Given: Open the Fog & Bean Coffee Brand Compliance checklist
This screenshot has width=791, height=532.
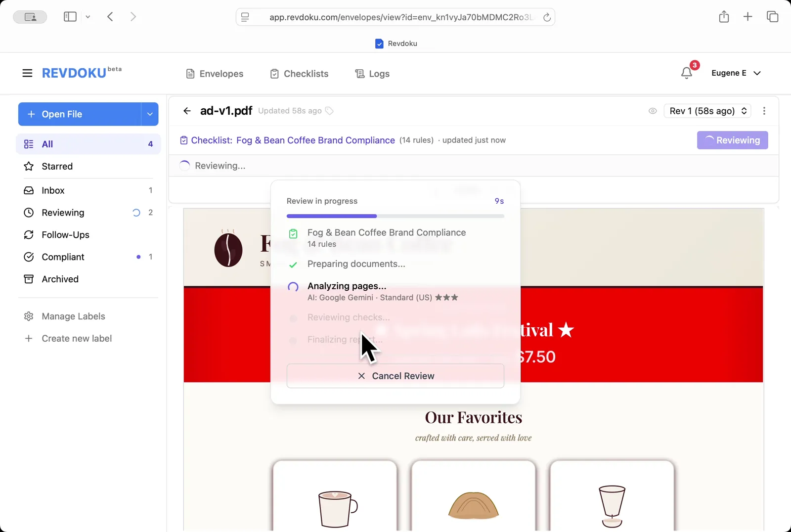Looking at the screenshot, I should click(315, 140).
